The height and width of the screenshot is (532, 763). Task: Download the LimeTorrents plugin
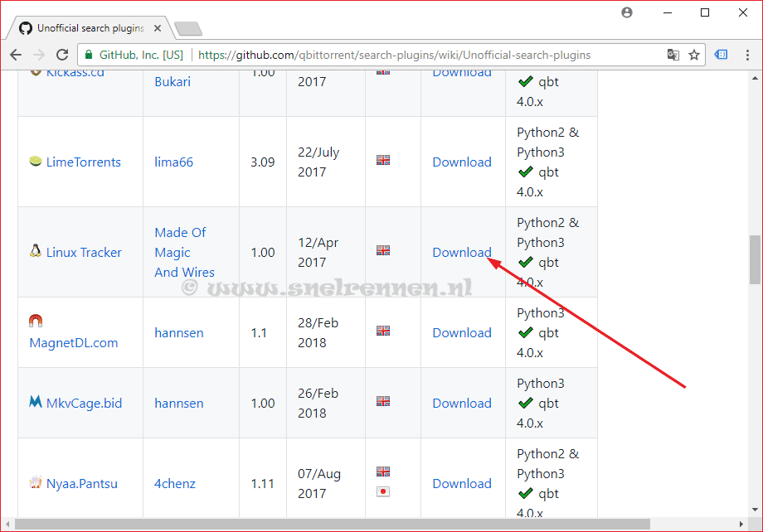[x=462, y=162]
